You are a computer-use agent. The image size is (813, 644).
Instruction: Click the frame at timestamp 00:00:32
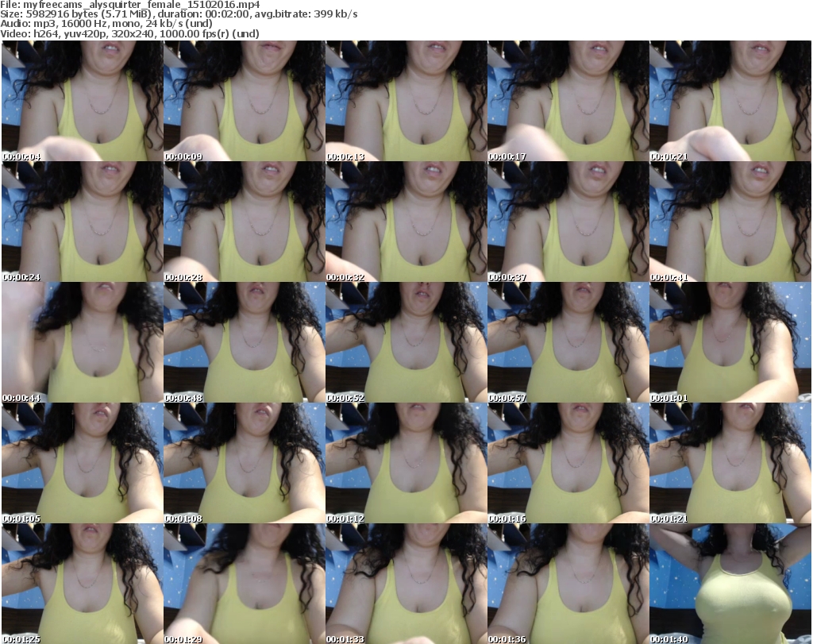tap(406, 222)
